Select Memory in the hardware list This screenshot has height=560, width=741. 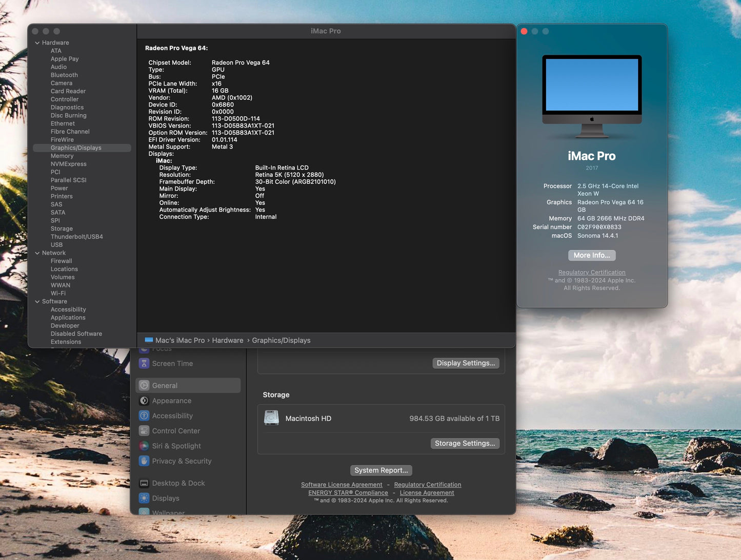(x=62, y=156)
